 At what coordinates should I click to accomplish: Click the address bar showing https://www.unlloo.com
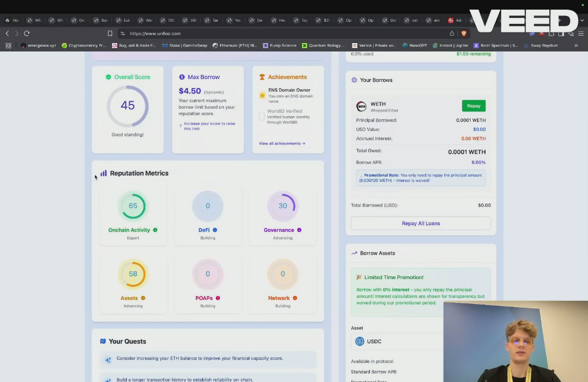285,33
